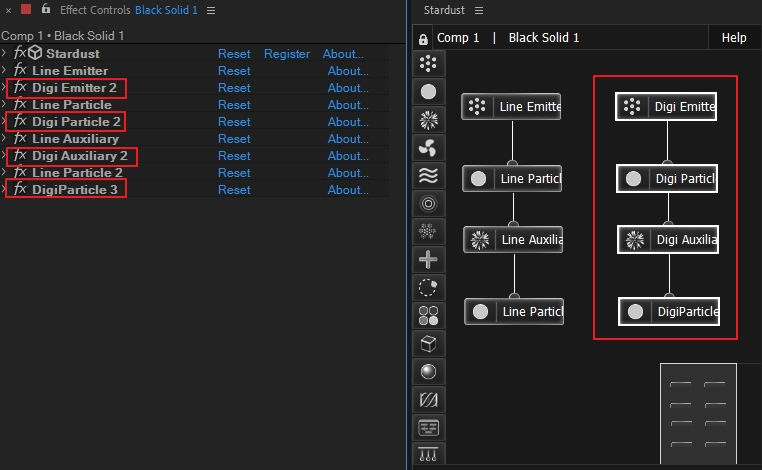The image size is (762, 470).
Task: Add a Particle node via solid circle icon
Action: (x=428, y=92)
